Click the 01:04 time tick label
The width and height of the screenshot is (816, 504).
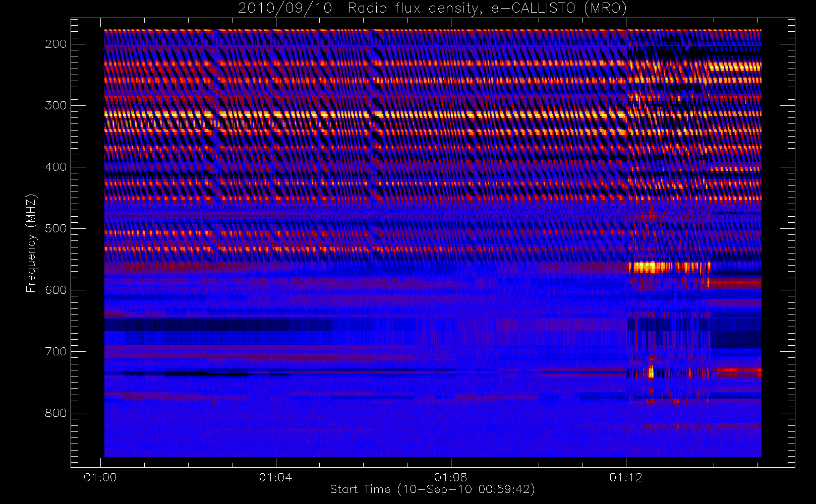pos(275,477)
